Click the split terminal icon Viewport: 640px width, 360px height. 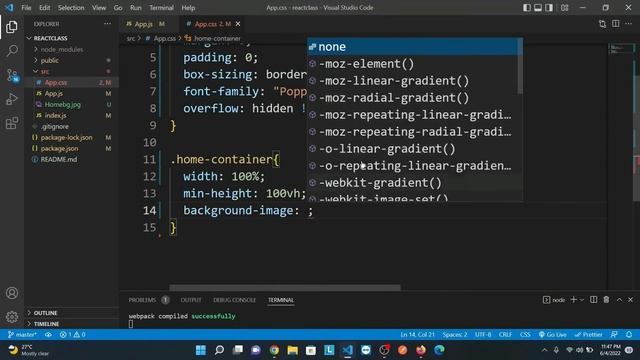593,300
